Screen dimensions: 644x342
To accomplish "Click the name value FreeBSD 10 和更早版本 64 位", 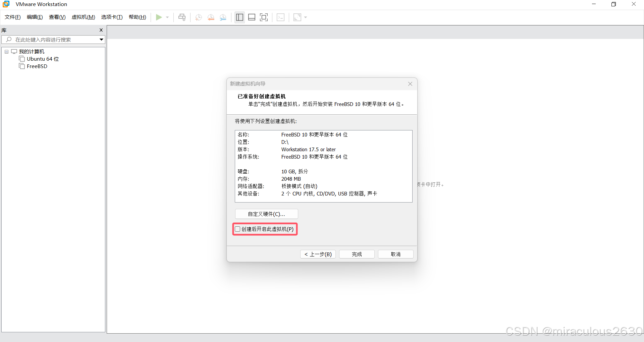I will pyautogui.click(x=314, y=134).
